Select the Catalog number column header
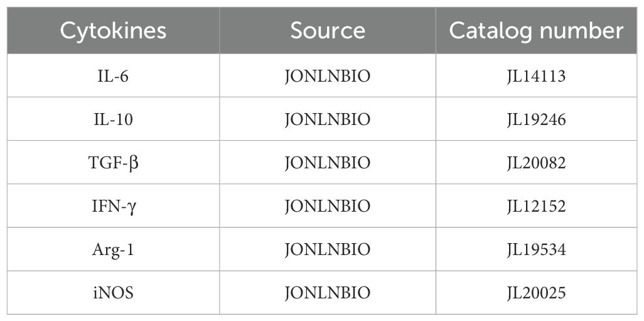This screenshot has width=644, height=321. point(536,31)
